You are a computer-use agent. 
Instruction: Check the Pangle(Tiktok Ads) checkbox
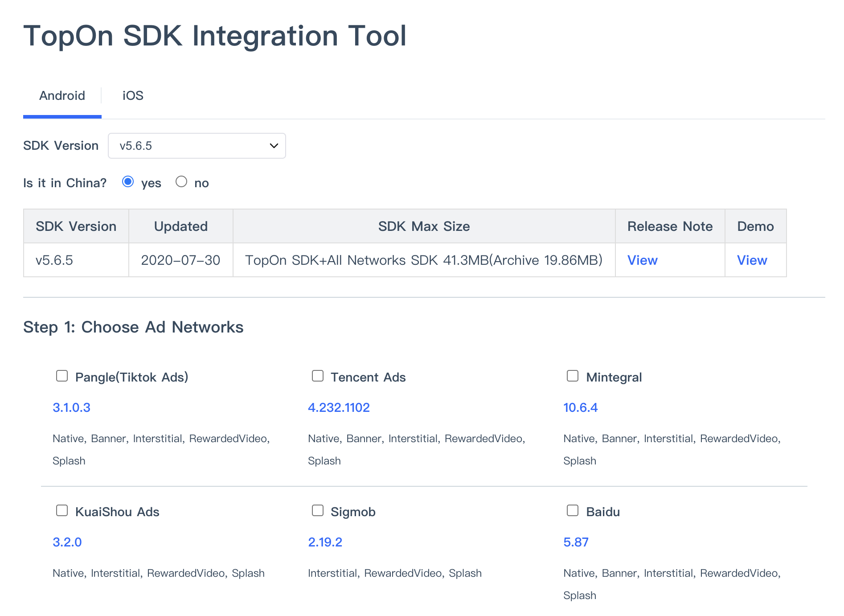62,376
